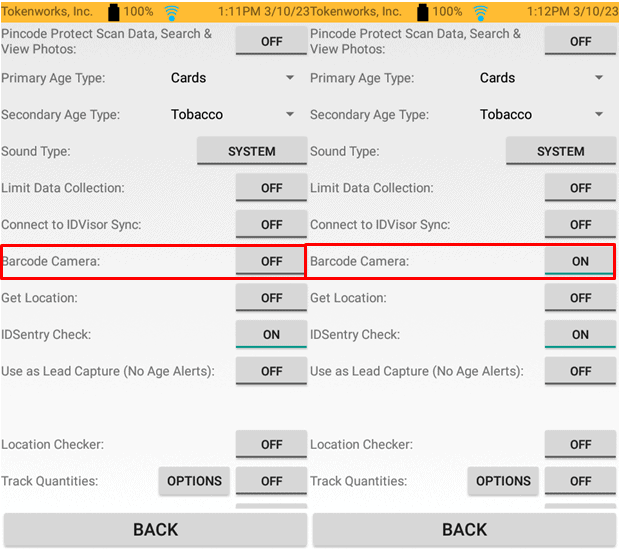The height and width of the screenshot is (550, 621).
Task: Tap the battery icon in right status bar
Action: pyautogui.click(x=423, y=12)
